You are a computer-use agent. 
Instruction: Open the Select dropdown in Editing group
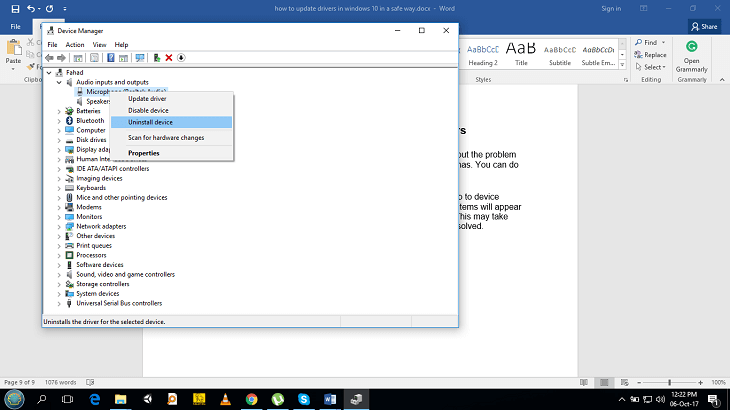point(650,67)
